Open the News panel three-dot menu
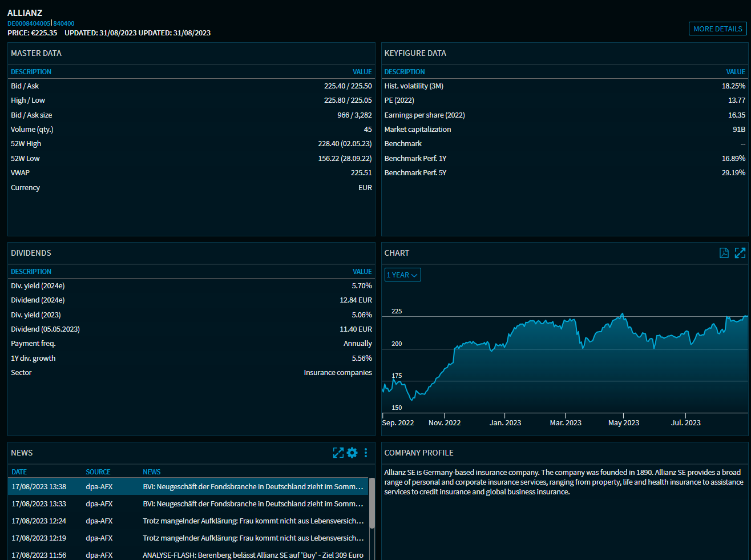The width and height of the screenshot is (751, 560). pos(366,453)
